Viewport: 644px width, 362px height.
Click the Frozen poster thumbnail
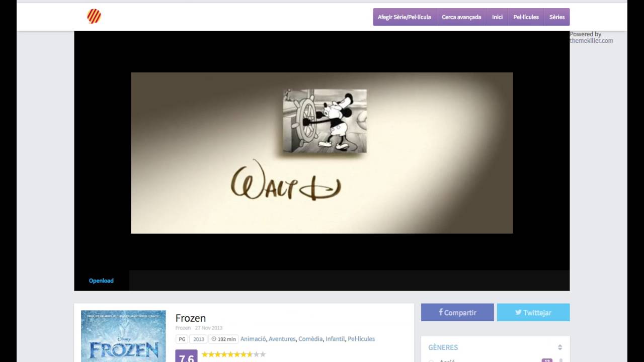[x=123, y=336]
